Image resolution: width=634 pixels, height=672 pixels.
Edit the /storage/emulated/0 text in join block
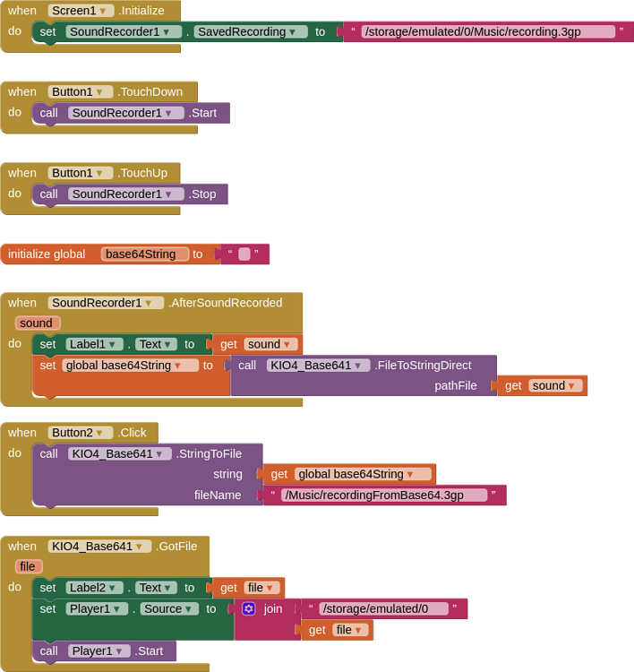click(384, 608)
